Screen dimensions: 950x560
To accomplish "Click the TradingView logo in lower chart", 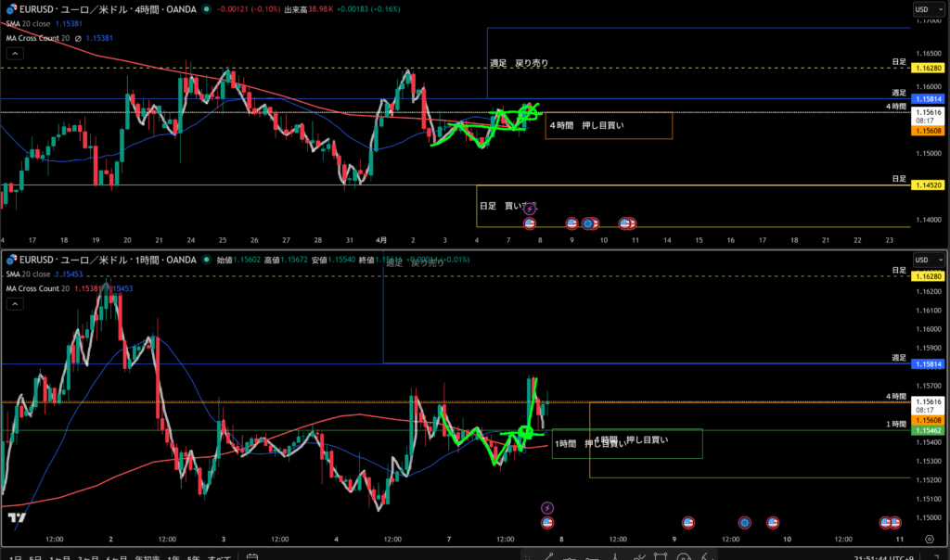I will [x=16, y=518].
